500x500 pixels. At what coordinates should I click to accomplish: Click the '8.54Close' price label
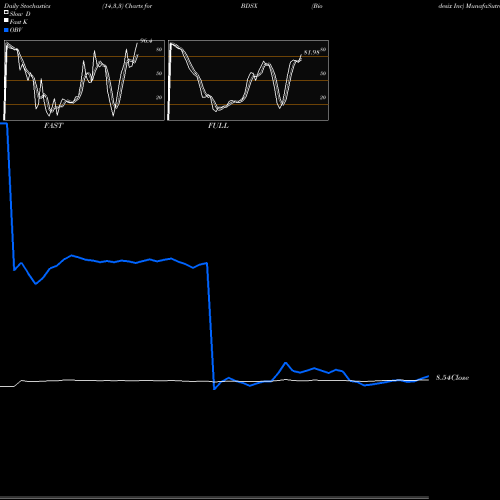coord(452,378)
